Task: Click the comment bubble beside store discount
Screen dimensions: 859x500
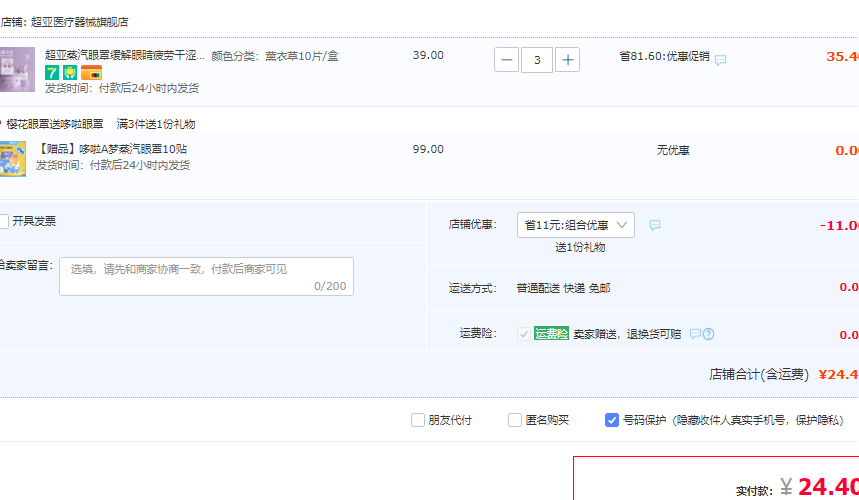Action: tap(655, 225)
